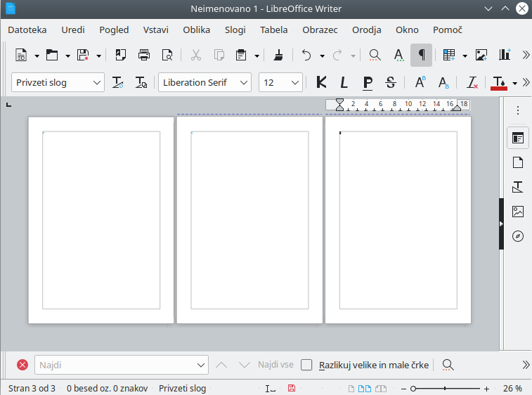Screen dimensions: 532x395
Task: Click the Stran 3 od 3 status text
Action: click(32, 388)
